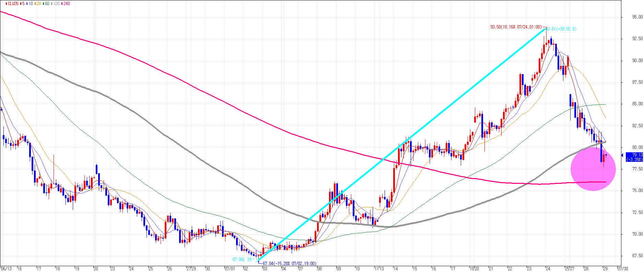Click the 67.08 trendline start label

244,259
